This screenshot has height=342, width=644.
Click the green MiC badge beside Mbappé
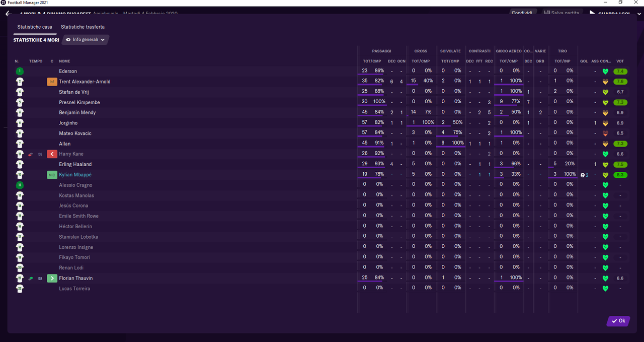52,175
